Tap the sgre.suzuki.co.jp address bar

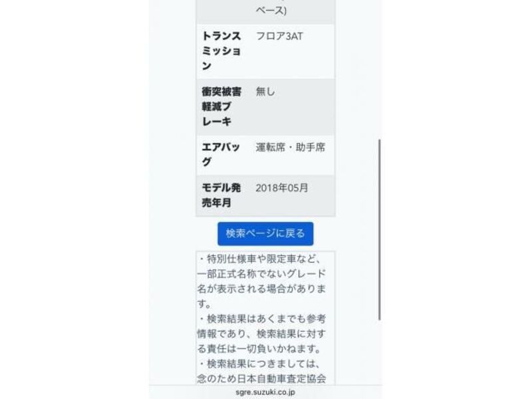pyautogui.click(x=265, y=392)
